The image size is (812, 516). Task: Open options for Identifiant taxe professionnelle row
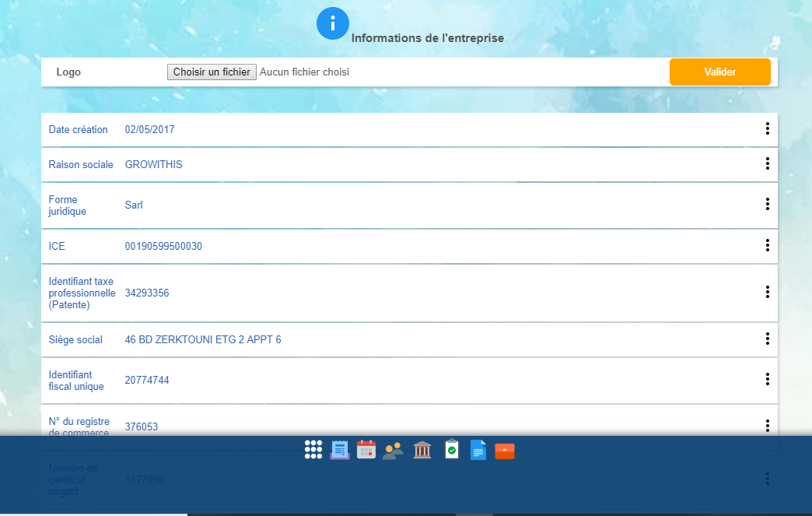(x=768, y=292)
